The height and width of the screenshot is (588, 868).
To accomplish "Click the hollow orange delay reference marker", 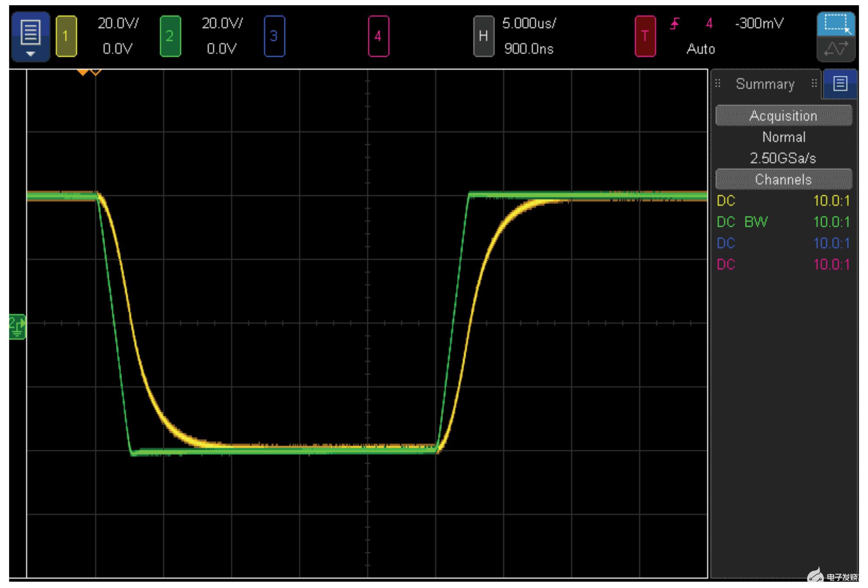I will 96,72.
